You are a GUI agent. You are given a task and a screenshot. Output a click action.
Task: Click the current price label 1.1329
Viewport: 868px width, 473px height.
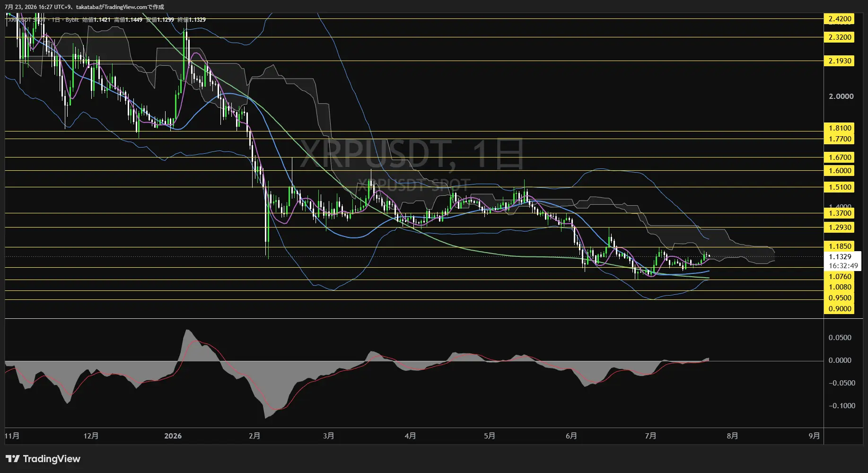840,257
